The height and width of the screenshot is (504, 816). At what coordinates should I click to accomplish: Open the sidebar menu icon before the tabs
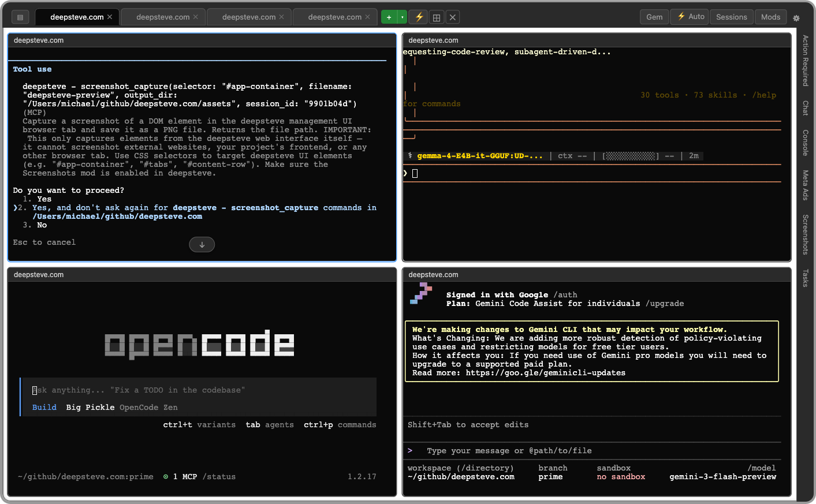(20, 17)
